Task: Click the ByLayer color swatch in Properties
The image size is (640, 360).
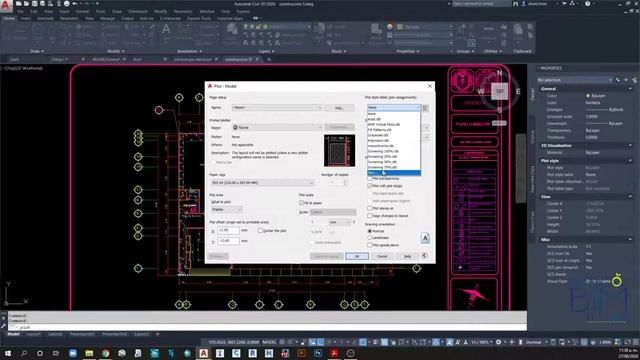Action: pyautogui.click(x=588, y=96)
